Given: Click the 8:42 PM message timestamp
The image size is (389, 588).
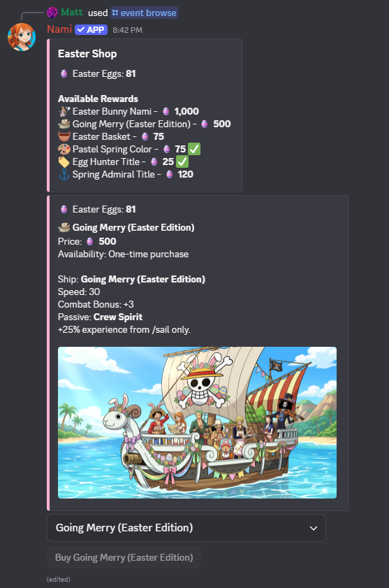Looking at the screenshot, I should [127, 30].
